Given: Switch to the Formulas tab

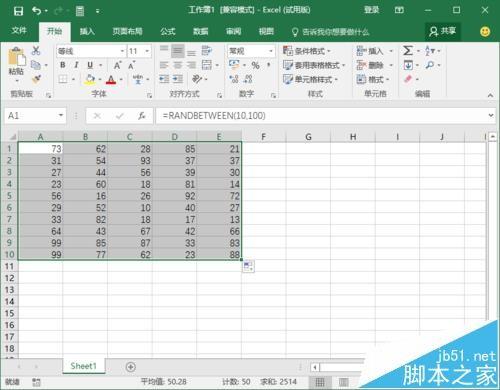Looking at the screenshot, I should pyautogui.click(x=168, y=31).
